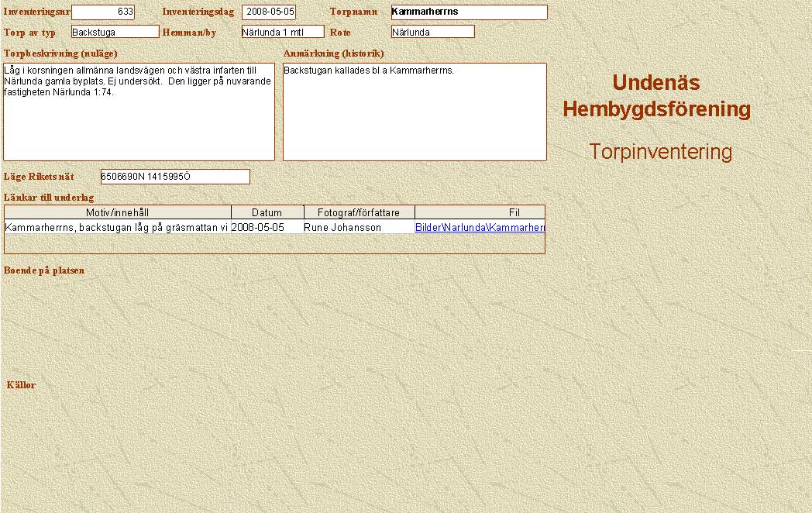Click inside the Anmärkning historik text box
This screenshot has width=812, height=513.
click(415, 112)
